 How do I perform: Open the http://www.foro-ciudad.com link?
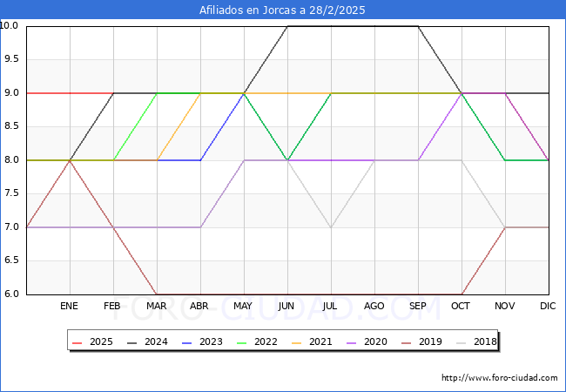[500, 378]
